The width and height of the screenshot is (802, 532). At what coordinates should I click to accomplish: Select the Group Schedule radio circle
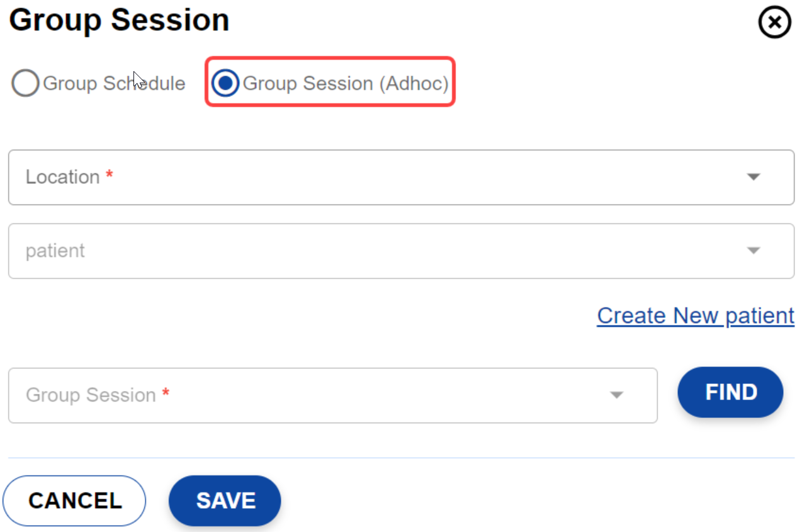(26, 83)
